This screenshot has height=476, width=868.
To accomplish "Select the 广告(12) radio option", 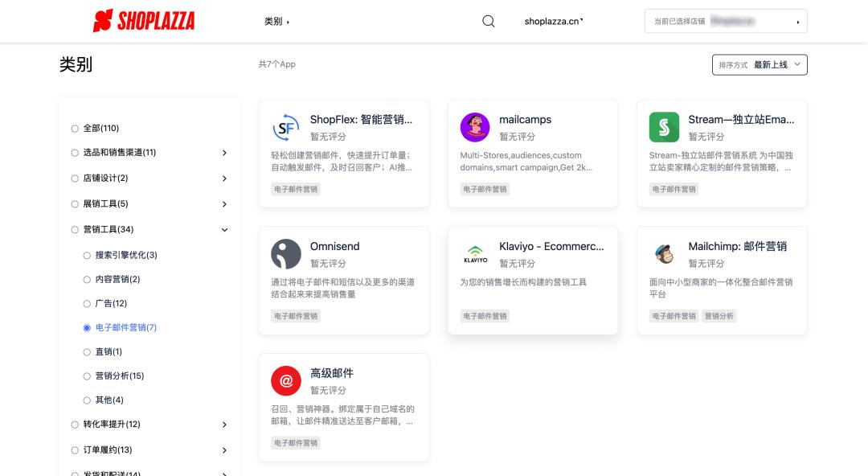I will [x=86, y=303].
